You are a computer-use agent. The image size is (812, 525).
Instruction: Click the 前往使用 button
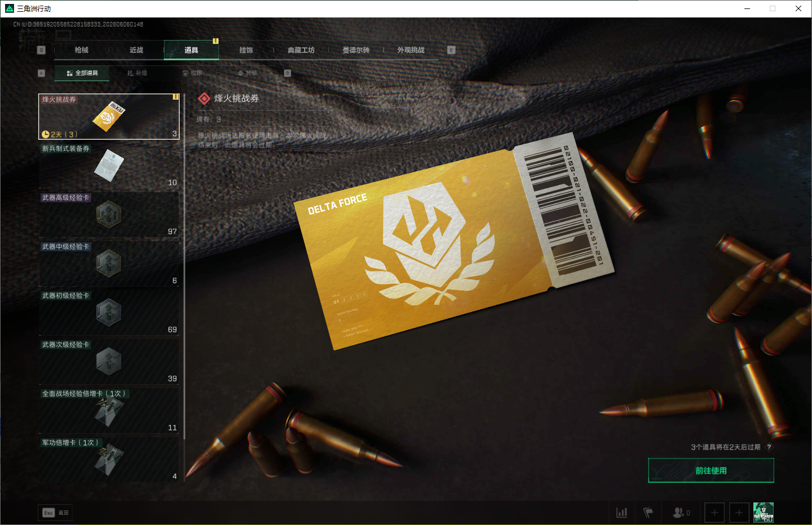pyautogui.click(x=711, y=470)
